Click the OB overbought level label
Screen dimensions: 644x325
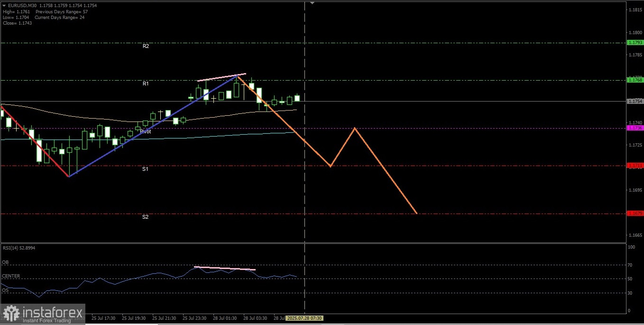point(5,262)
